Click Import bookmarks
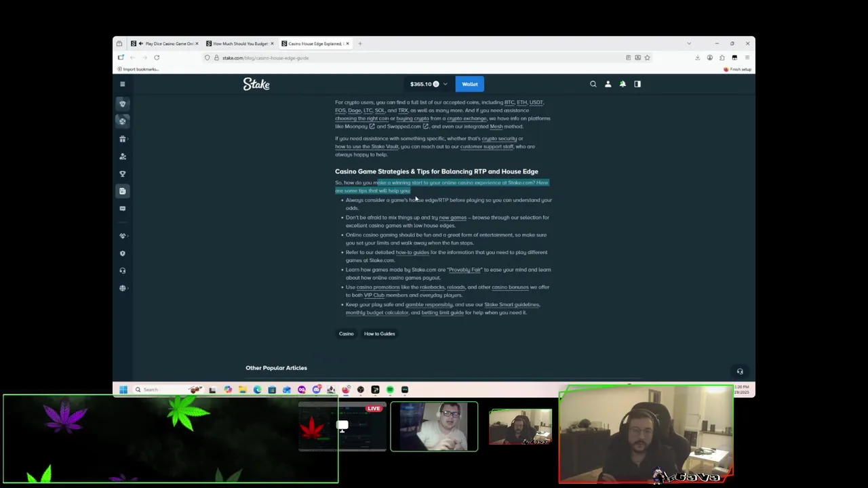 click(x=138, y=69)
